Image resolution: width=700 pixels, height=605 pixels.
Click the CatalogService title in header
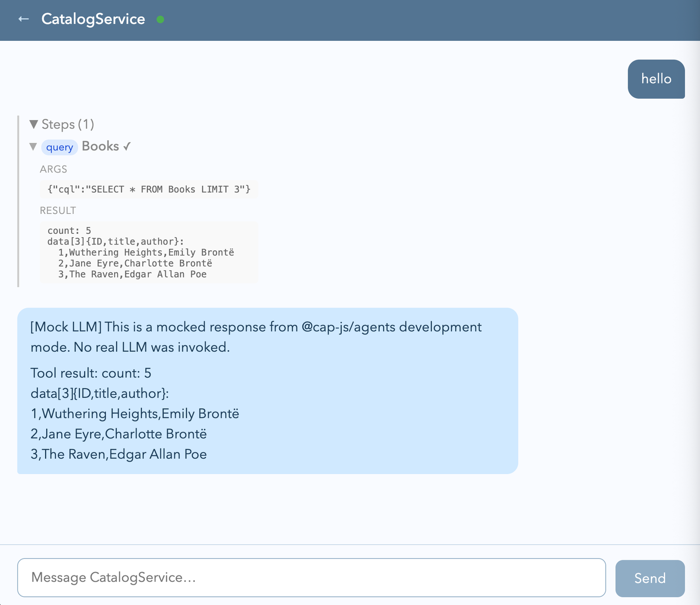coord(93,19)
